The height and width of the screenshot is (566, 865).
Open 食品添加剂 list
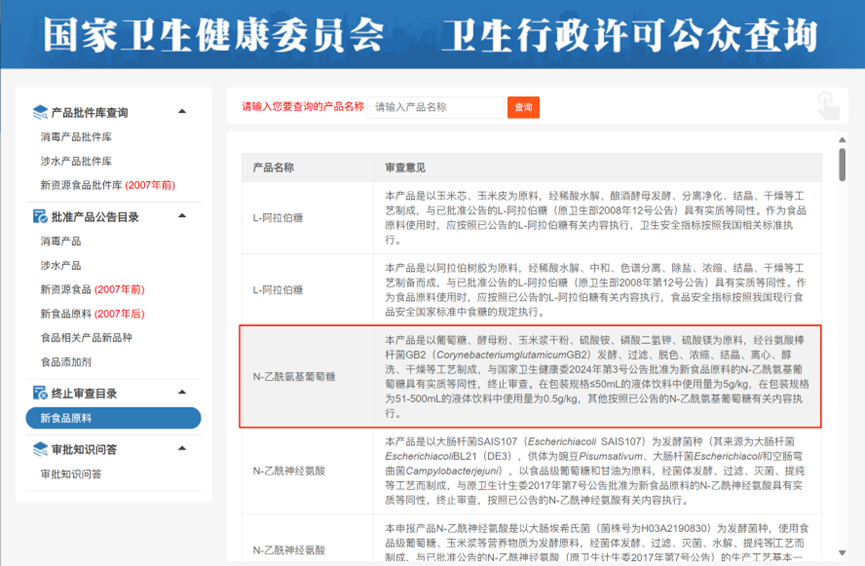66,362
